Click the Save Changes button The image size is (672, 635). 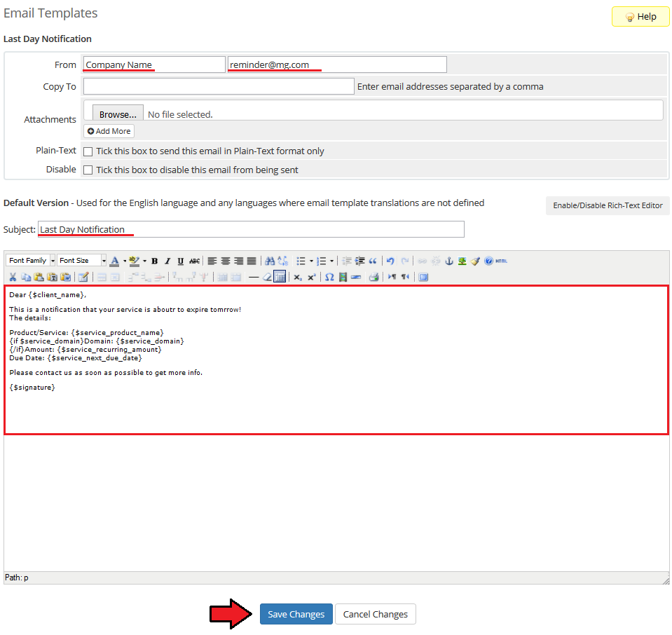(x=296, y=615)
